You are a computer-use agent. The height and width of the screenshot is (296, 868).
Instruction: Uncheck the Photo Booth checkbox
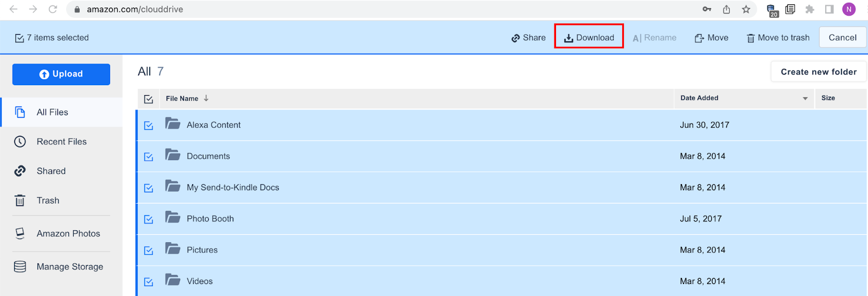tap(149, 219)
